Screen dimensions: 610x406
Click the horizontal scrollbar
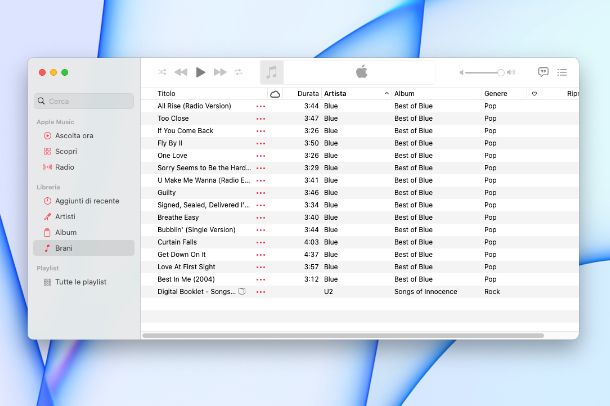343,335
